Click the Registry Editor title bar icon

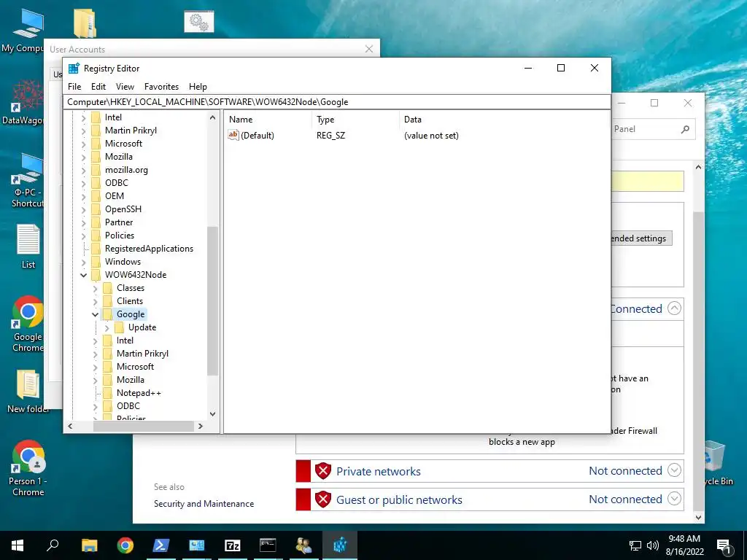[x=74, y=68]
